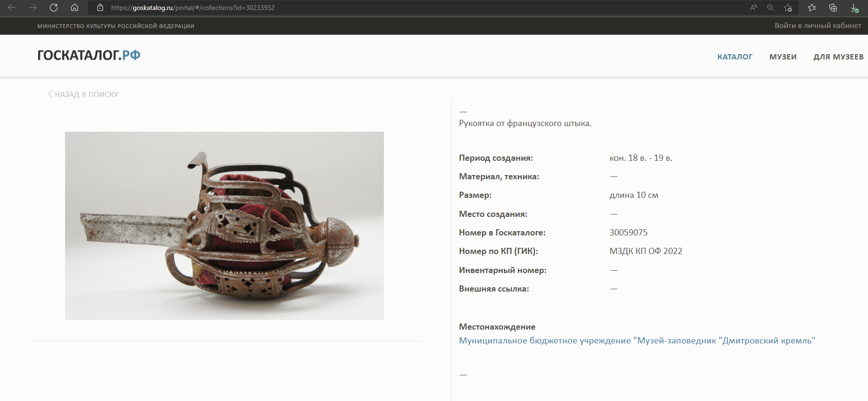
Task: Click the zoom magnifier icon in address bar
Action: (771, 8)
